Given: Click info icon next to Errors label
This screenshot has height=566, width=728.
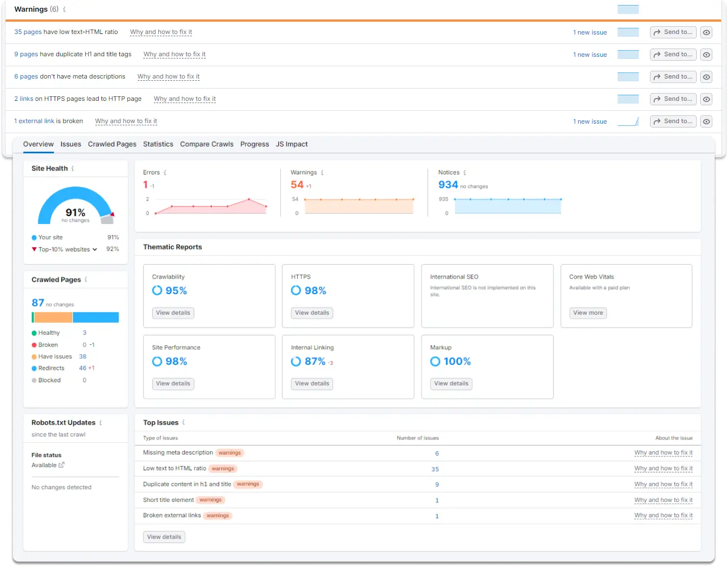Looking at the screenshot, I should [x=165, y=173].
